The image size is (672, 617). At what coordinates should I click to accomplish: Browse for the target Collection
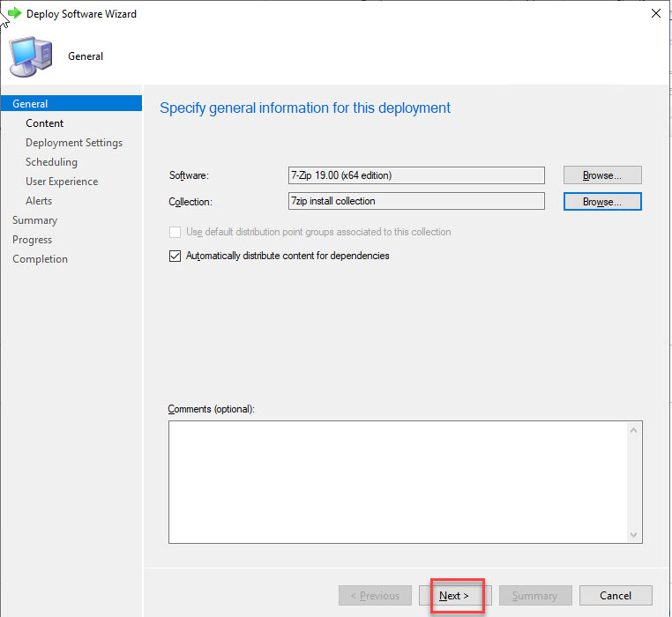[x=602, y=202]
